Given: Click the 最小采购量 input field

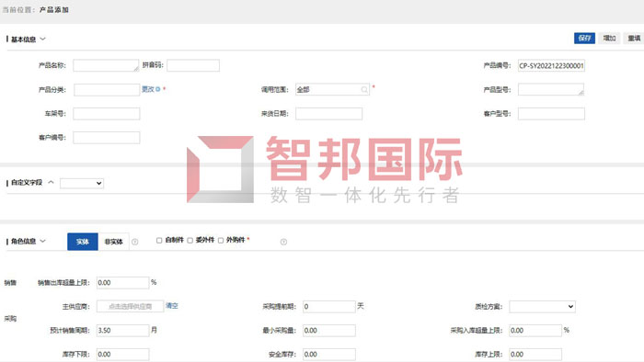Looking at the screenshot, I should [329, 331].
